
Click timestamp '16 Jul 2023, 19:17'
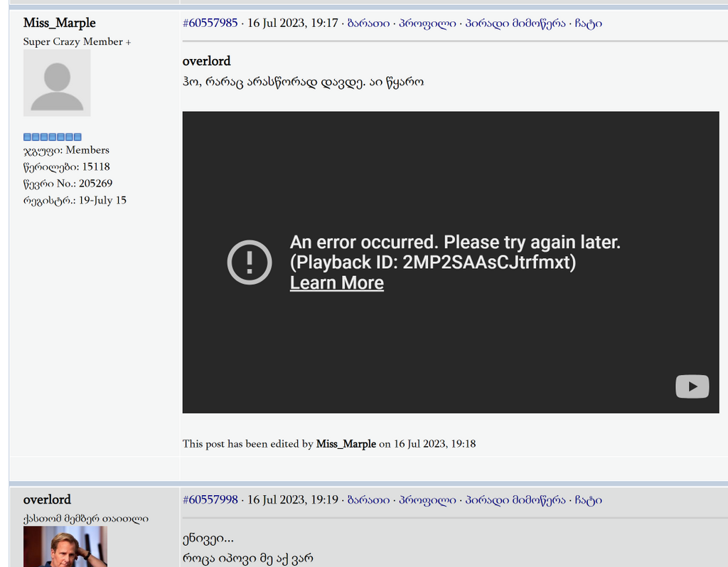pyautogui.click(x=292, y=23)
